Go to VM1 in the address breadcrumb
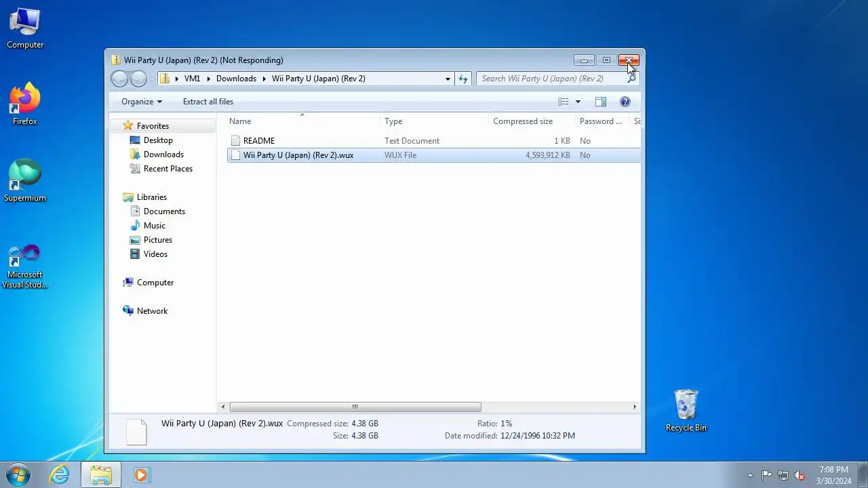868x488 pixels. coord(193,79)
